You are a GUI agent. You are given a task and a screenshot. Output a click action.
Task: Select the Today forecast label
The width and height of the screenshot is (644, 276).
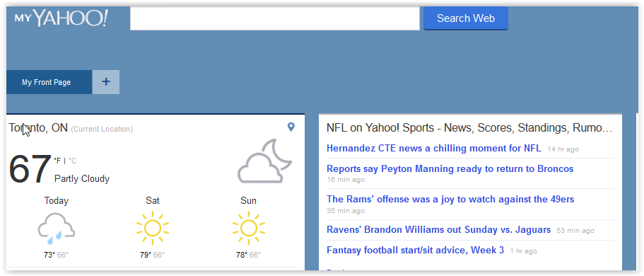click(57, 201)
